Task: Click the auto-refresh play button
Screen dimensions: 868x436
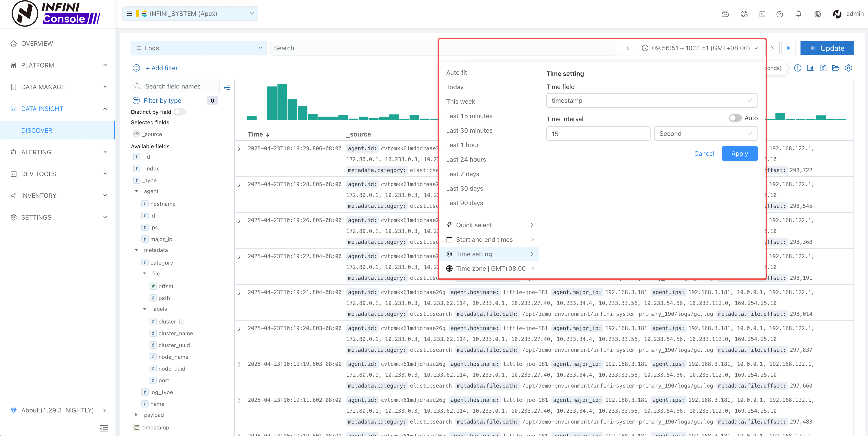Action: [x=788, y=48]
